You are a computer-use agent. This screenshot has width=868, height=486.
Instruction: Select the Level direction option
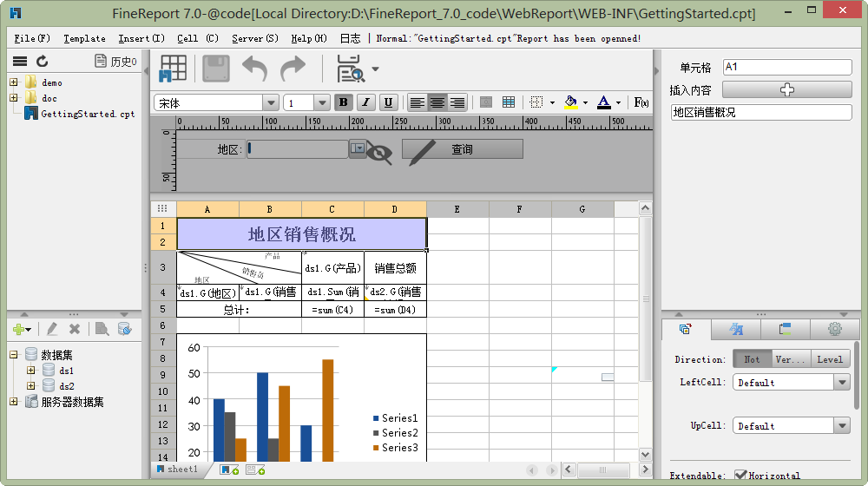830,359
